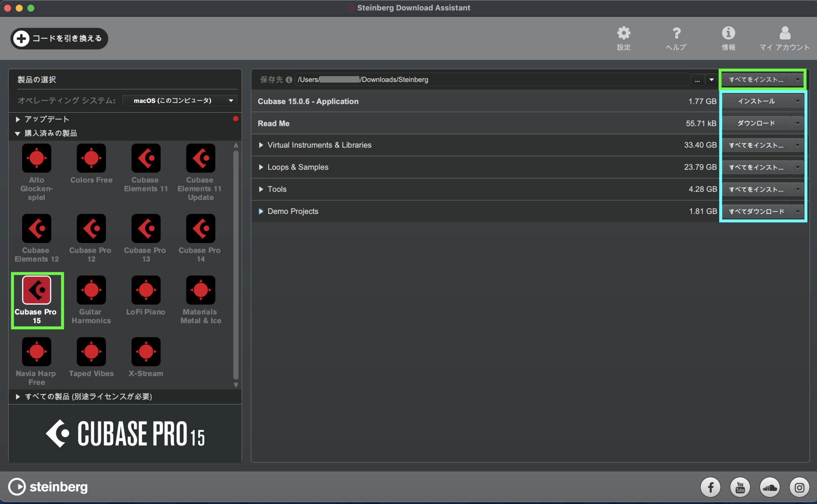Click the ヘルプ question mark icon

[676, 33]
